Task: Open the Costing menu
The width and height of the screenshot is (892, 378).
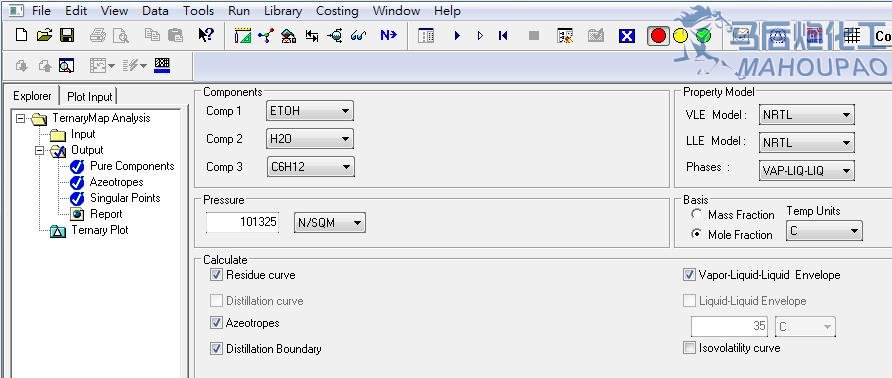Action: pos(337,11)
